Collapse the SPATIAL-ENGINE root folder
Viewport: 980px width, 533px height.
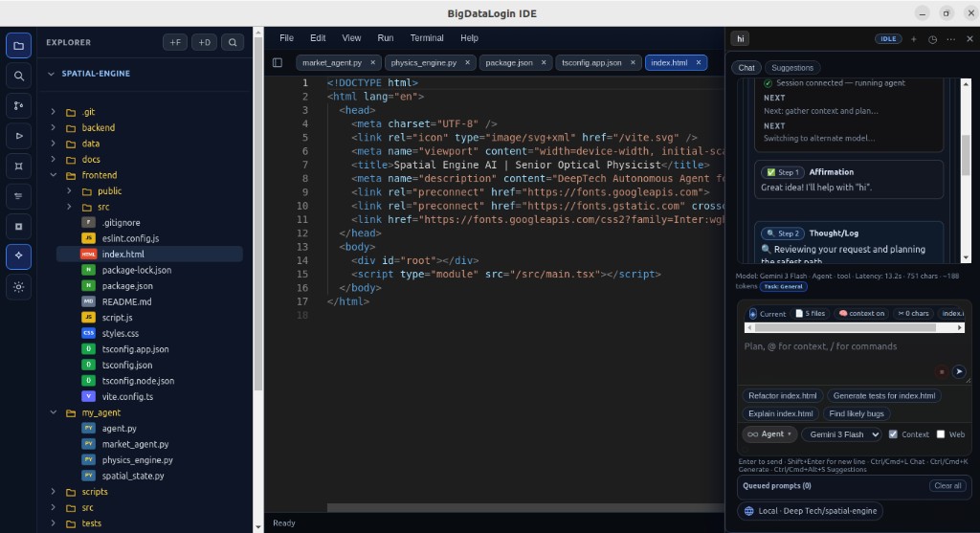pos(52,74)
